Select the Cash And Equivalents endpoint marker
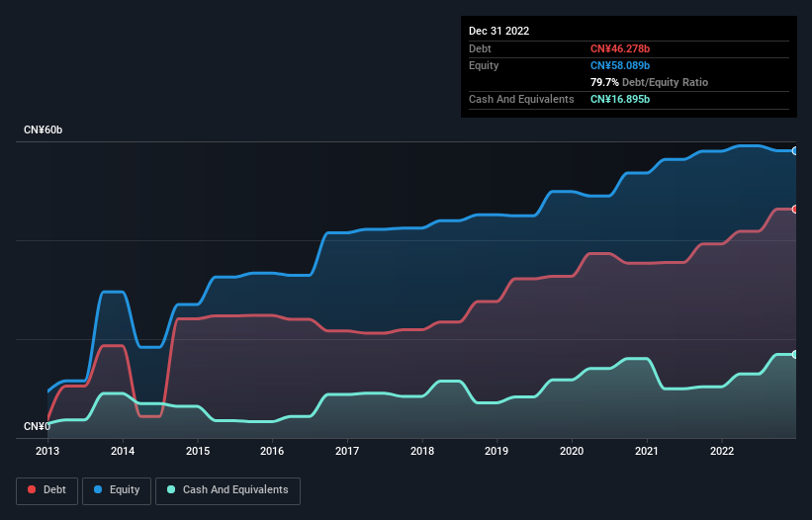The height and width of the screenshot is (520, 812). (795, 355)
